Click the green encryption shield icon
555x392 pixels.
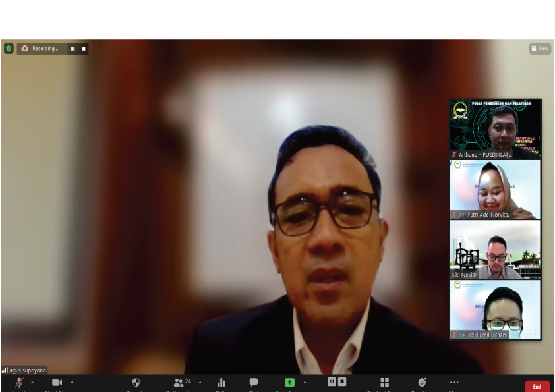click(9, 49)
